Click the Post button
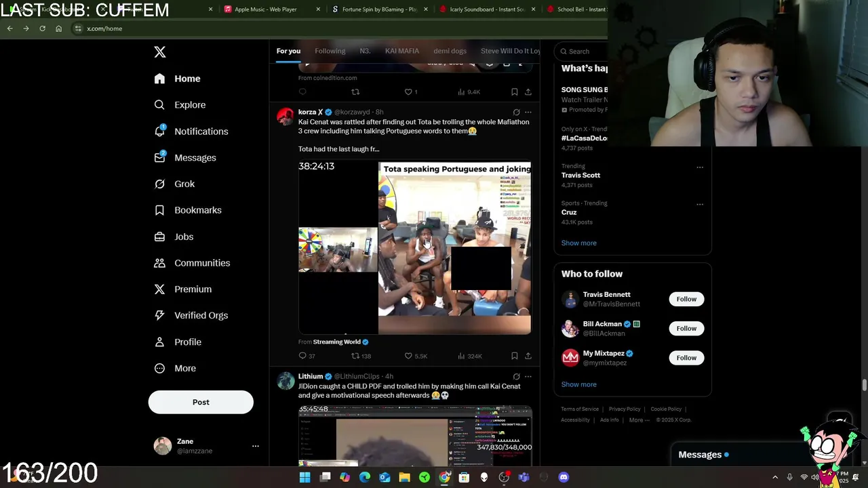 [x=201, y=403]
